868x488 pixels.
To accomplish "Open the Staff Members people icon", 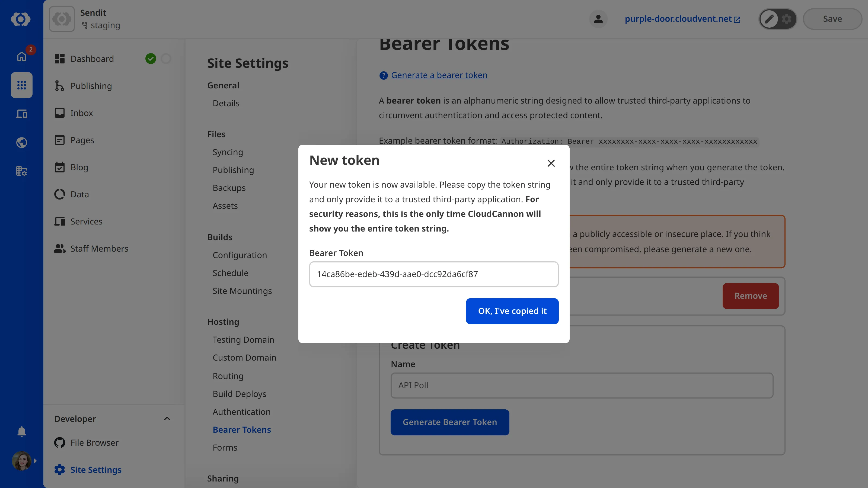I will [x=59, y=249].
